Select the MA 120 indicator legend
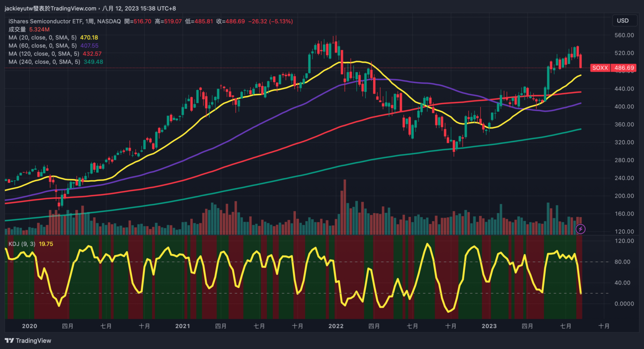Viewport: 644px width, 349px height. 43,54
